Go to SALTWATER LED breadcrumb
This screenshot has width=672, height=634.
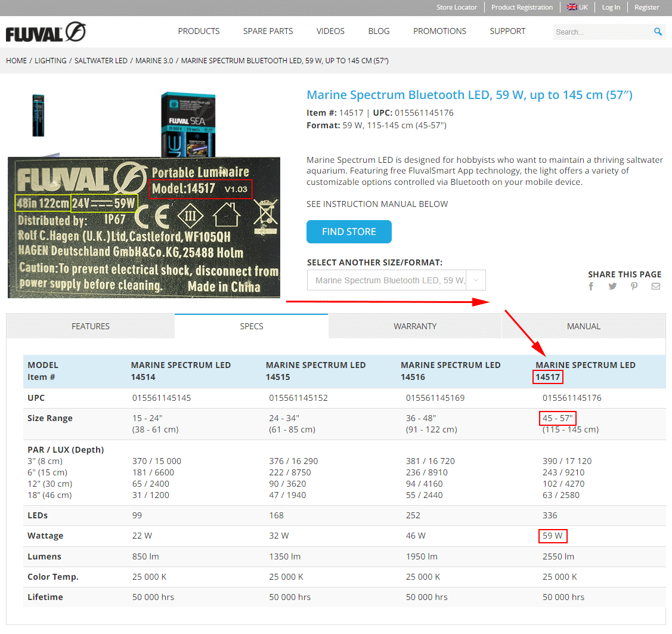pyautogui.click(x=101, y=61)
